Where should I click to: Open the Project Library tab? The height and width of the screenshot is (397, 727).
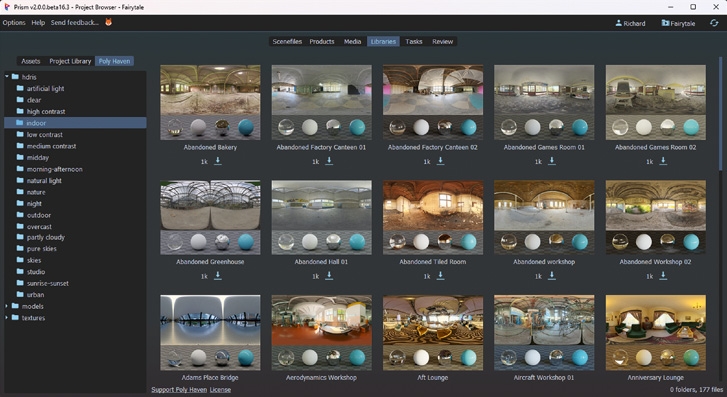(x=70, y=61)
